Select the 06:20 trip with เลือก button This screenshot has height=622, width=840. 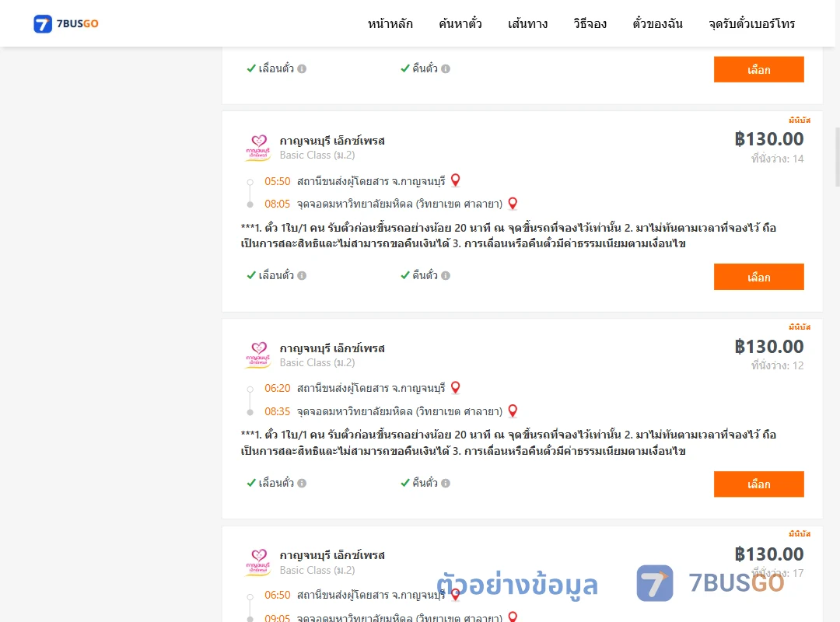pyautogui.click(x=758, y=484)
